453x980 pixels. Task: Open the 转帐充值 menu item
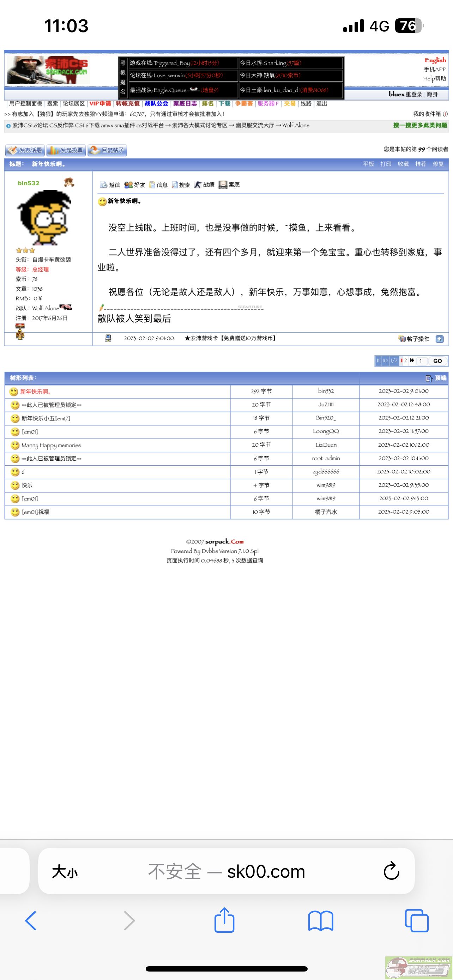(x=128, y=103)
